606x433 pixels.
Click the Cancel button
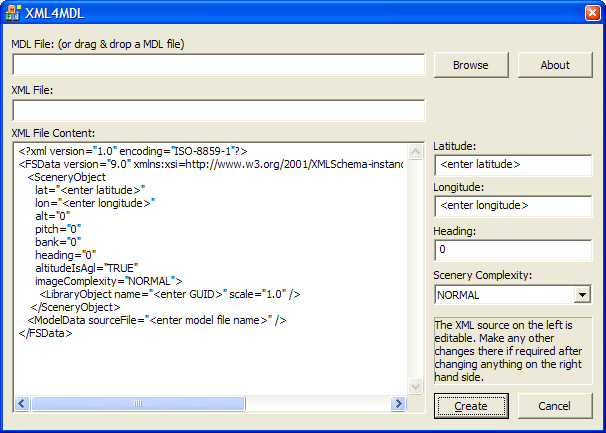point(555,406)
